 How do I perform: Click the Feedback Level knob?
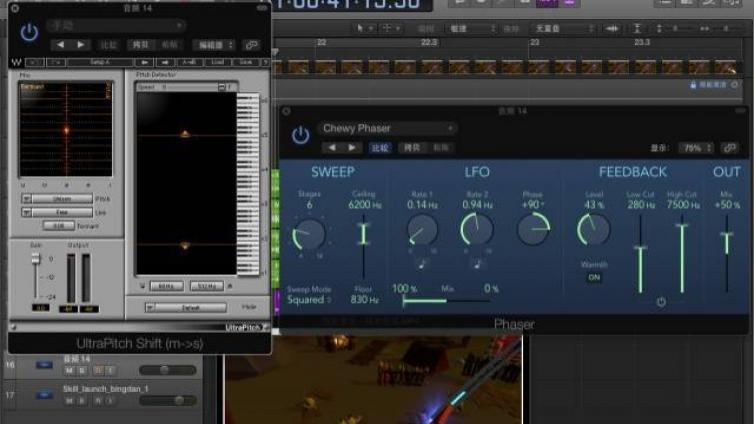click(x=593, y=229)
